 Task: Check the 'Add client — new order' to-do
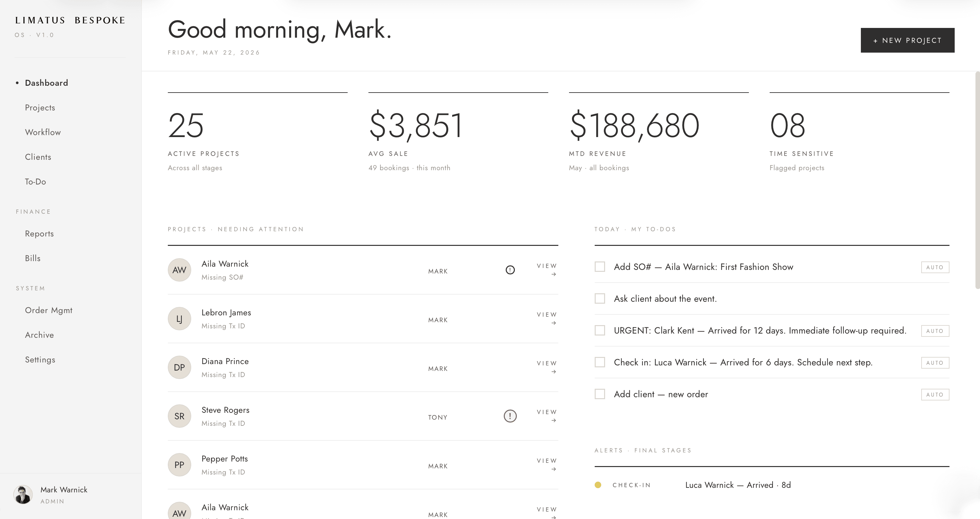600,394
